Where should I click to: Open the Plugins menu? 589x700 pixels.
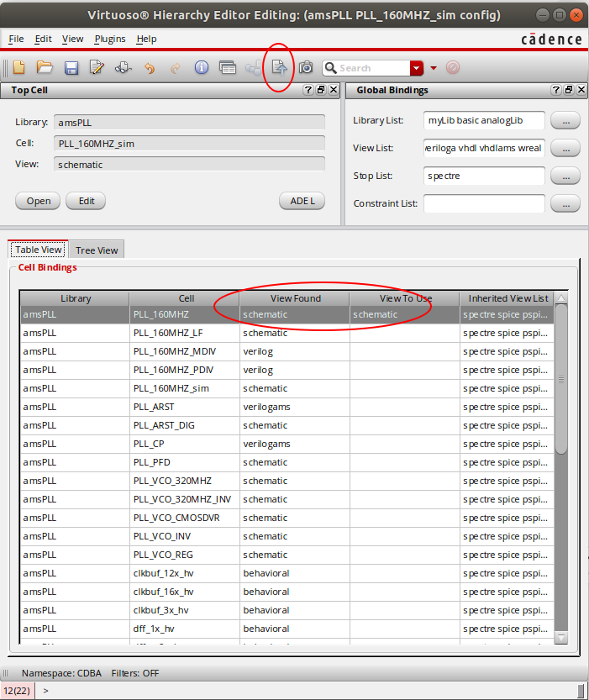point(110,39)
